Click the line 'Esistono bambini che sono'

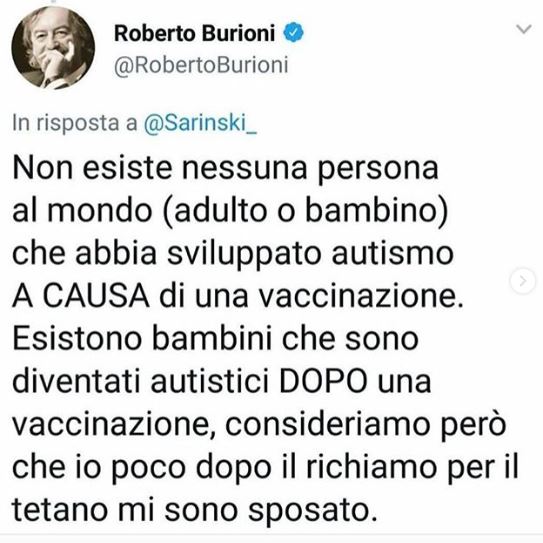215,338
